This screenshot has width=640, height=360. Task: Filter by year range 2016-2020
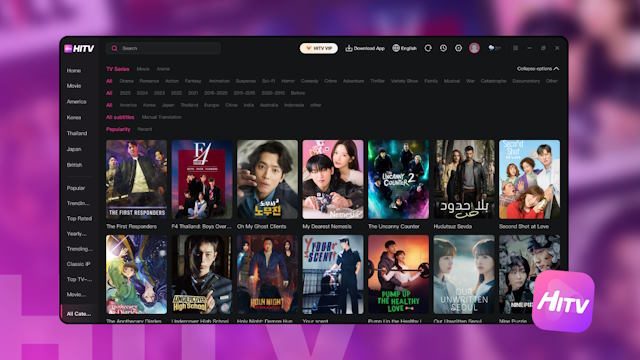(216, 93)
